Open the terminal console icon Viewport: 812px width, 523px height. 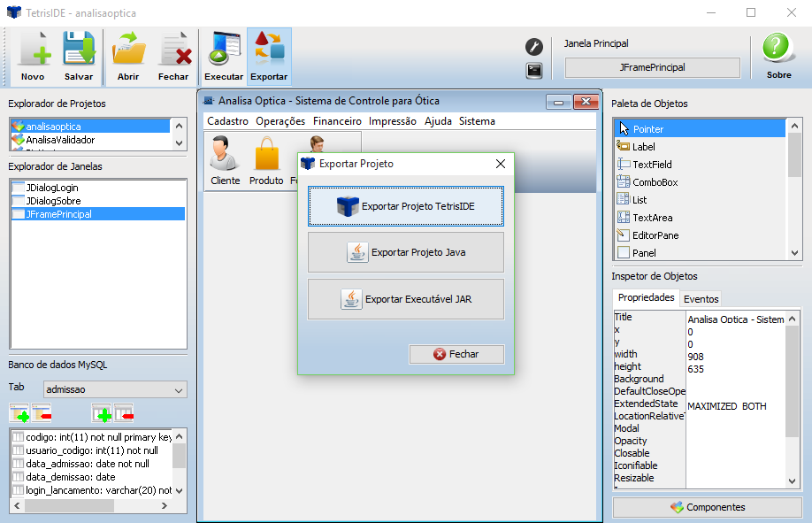(x=533, y=71)
